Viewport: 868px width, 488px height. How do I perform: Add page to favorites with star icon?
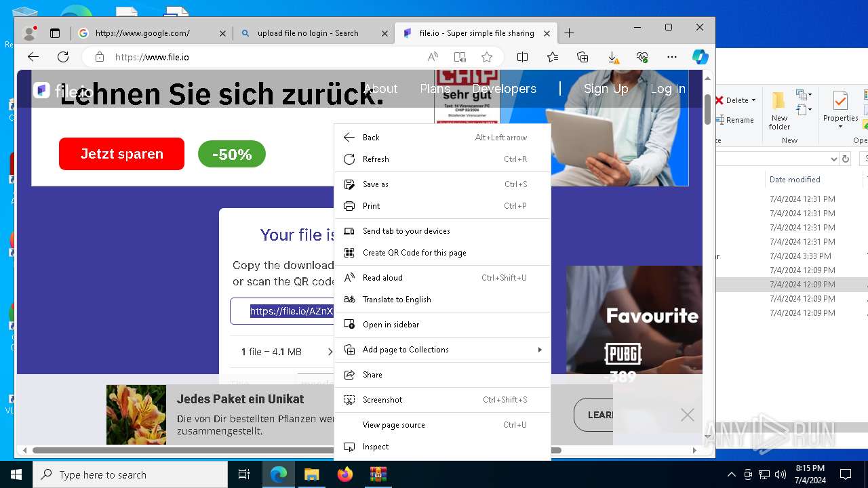(x=487, y=57)
